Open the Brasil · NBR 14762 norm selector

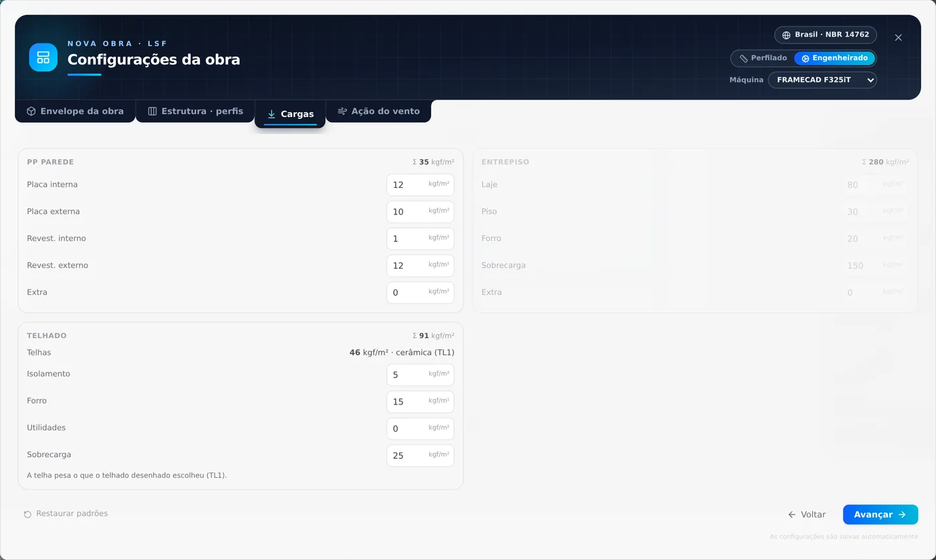coord(826,35)
